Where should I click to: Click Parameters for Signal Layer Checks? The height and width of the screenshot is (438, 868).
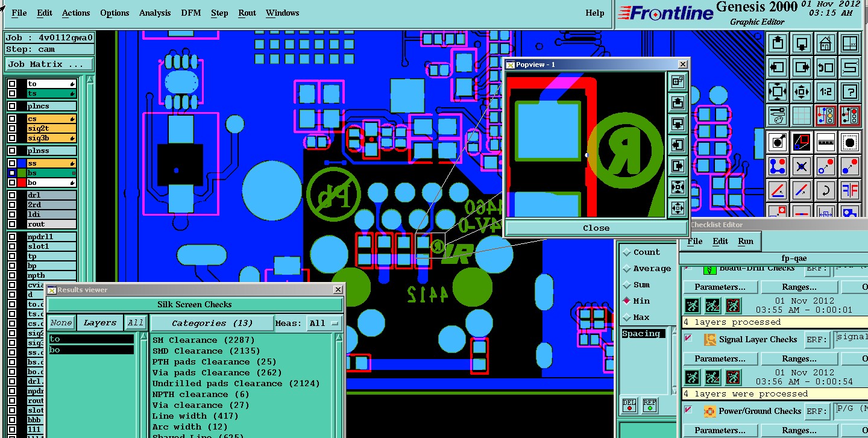(720, 358)
